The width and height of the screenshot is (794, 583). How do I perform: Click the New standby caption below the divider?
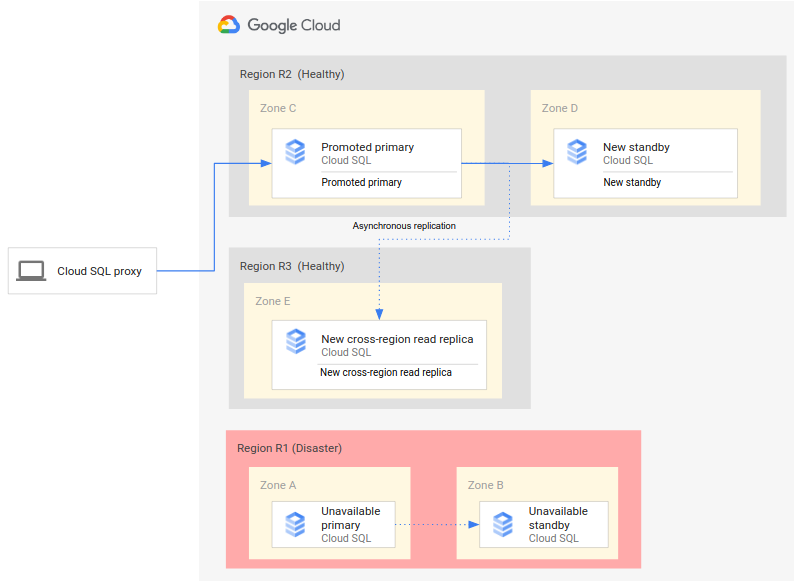tap(632, 182)
